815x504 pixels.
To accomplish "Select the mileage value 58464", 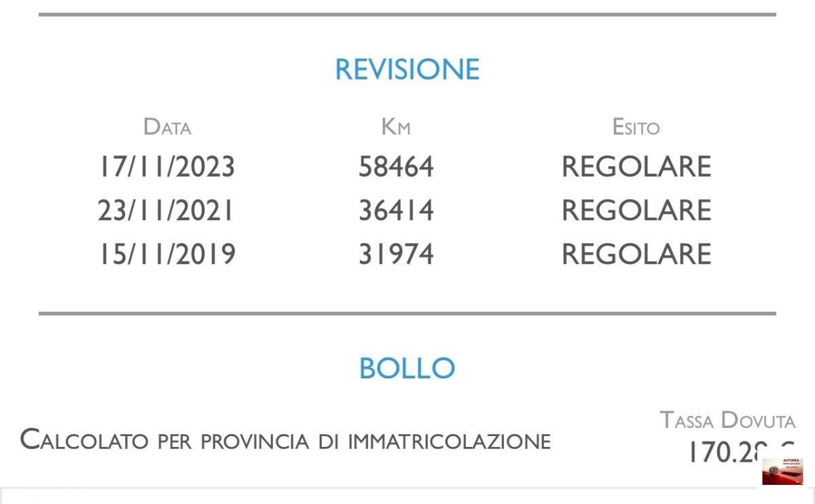I will click(x=396, y=167).
